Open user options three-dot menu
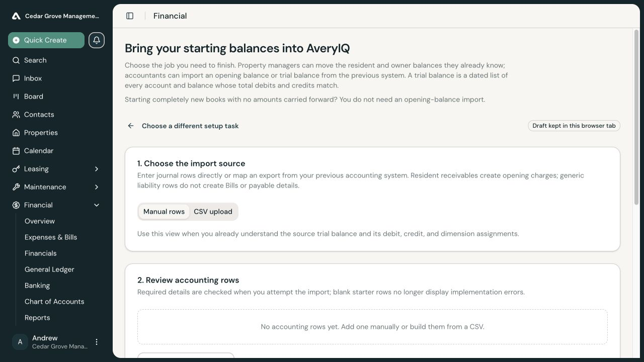This screenshot has height=362, width=644. click(97, 342)
